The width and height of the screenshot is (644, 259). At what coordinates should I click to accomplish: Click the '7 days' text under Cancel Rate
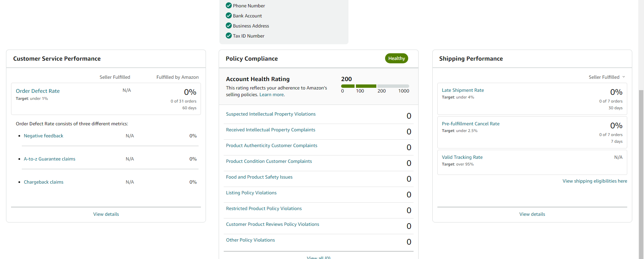point(616,141)
